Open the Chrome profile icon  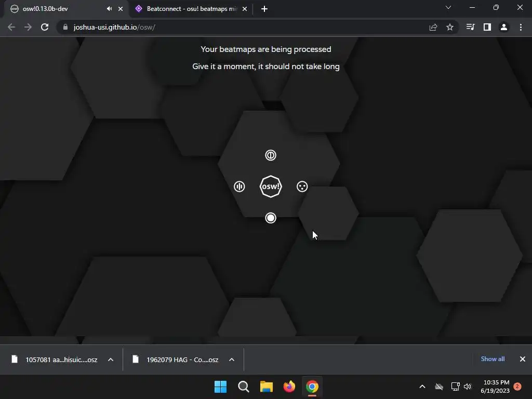[504, 27]
